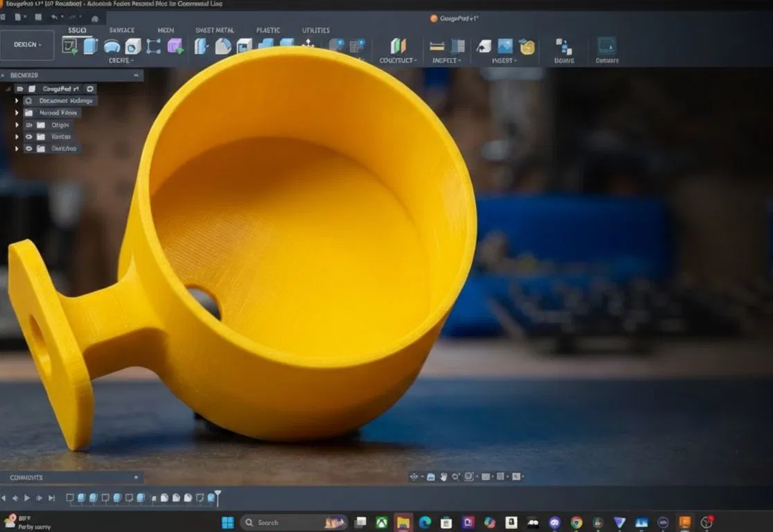Select the purple Create Form icon
The width and height of the screenshot is (773, 532).
(x=175, y=47)
